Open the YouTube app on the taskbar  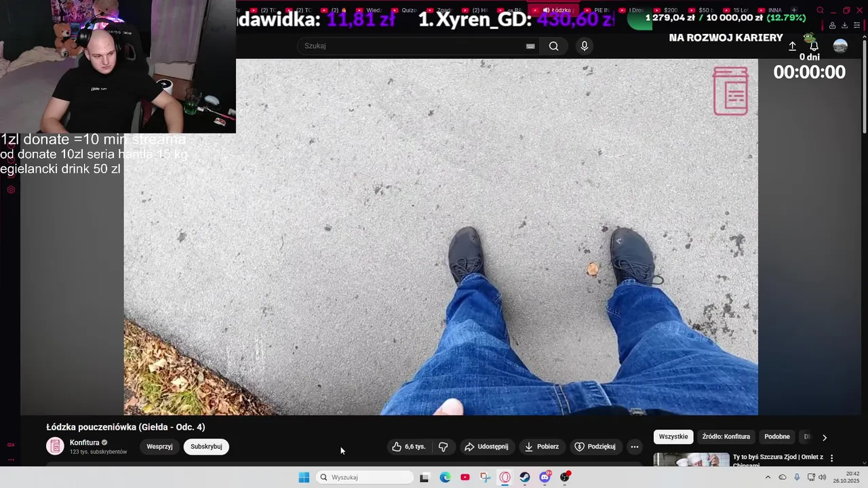465,477
